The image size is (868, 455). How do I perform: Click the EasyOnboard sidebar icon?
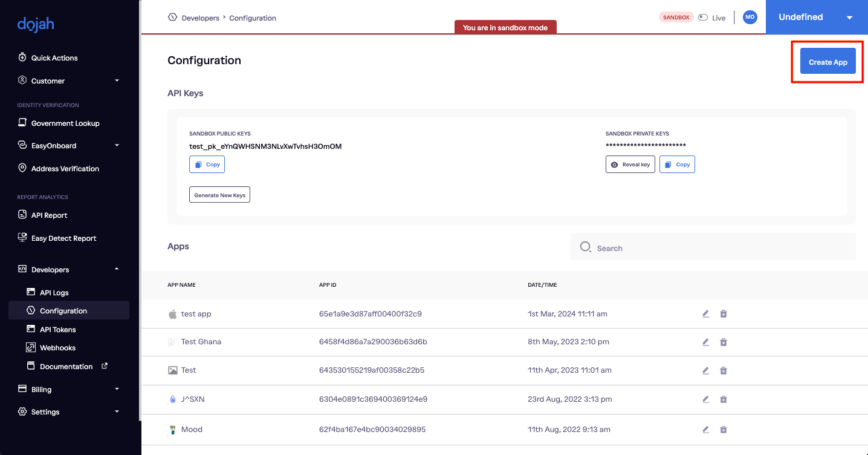pos(22,145)
